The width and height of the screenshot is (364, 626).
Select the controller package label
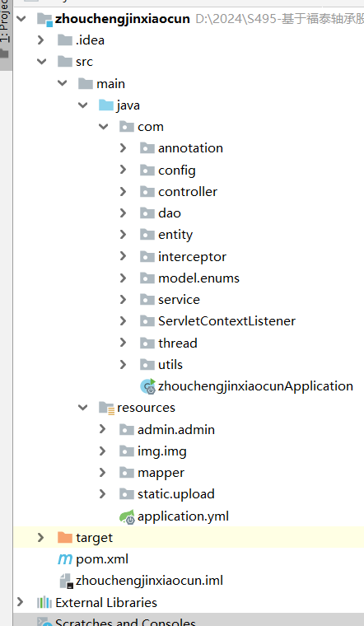pos(188,192)
